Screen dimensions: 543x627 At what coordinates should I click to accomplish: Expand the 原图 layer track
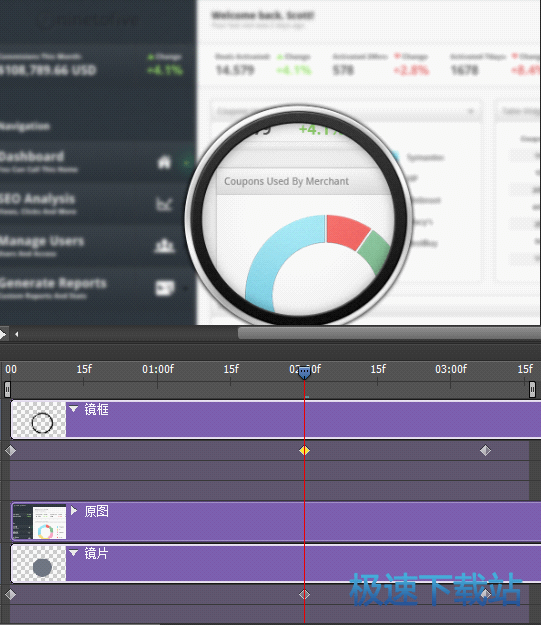pos(74,511)
